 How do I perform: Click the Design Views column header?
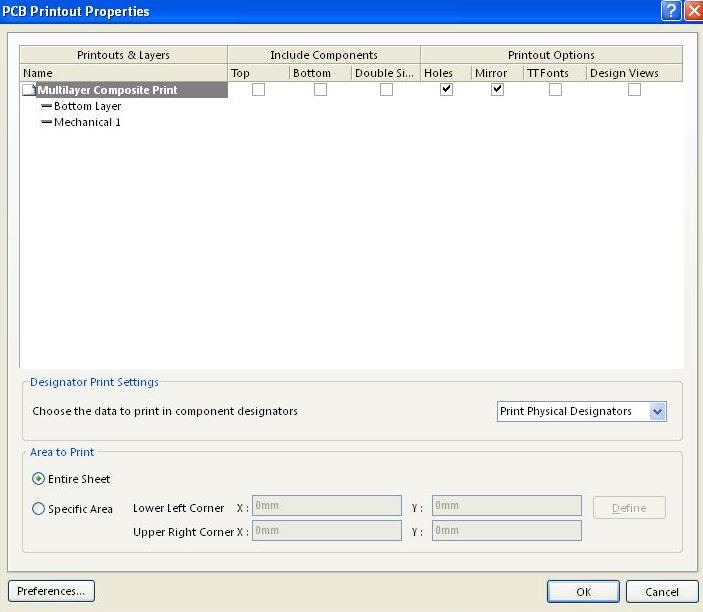click(634, 73)
